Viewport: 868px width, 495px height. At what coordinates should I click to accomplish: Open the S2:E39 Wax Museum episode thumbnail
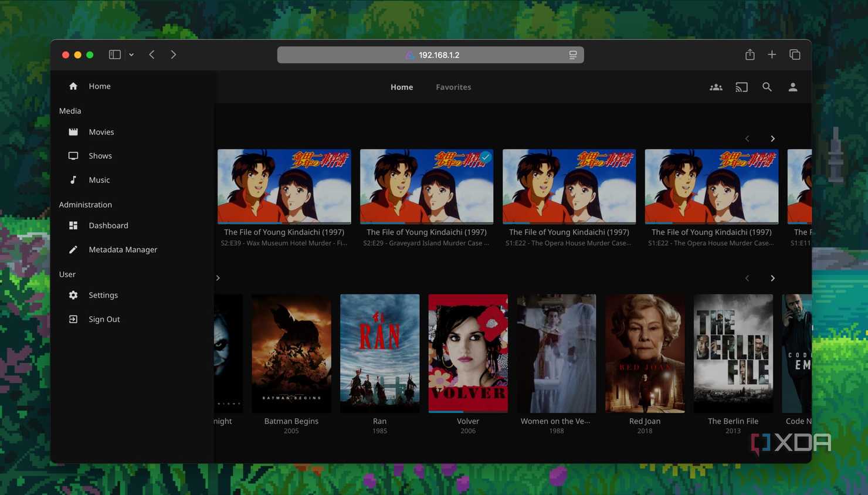point(284,187)
